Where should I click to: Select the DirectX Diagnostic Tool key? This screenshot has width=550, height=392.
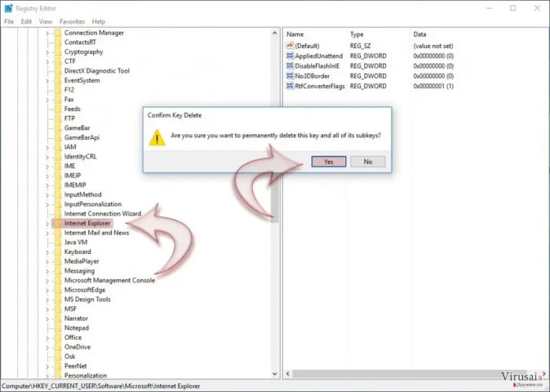[97, 71]
